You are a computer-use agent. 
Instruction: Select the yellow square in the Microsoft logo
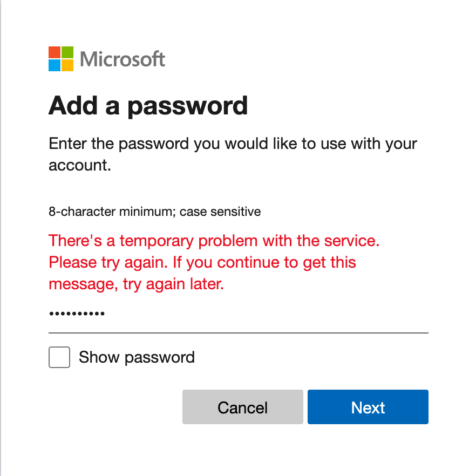coord(66,65)
